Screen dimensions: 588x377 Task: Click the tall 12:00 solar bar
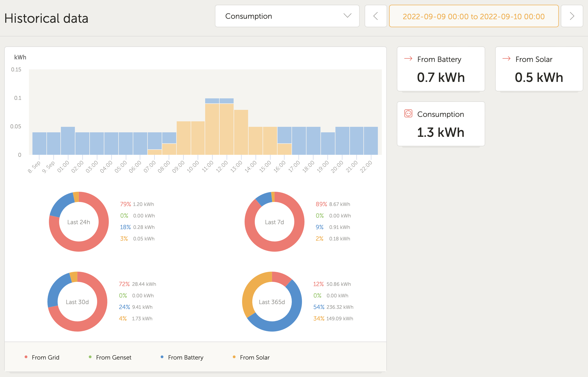coord(227,130)
